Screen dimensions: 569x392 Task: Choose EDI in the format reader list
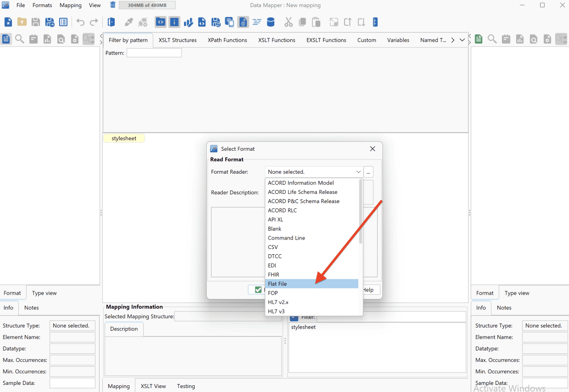tap(312, 265)
